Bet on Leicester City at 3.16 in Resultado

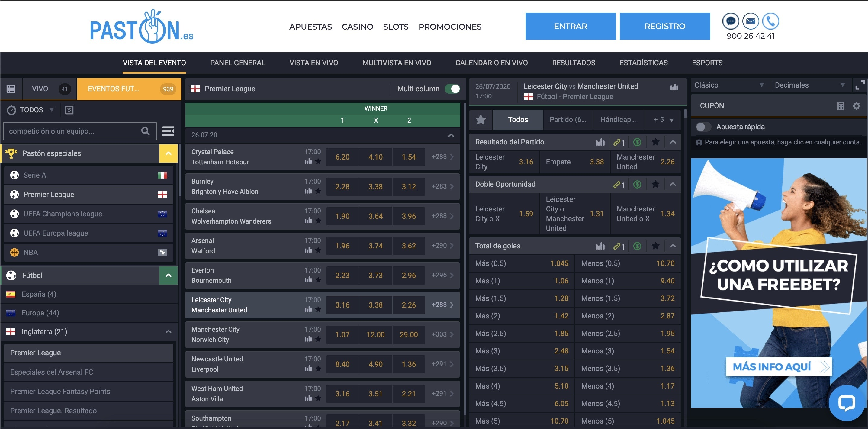pyautogui.click(x=504, y=162)
